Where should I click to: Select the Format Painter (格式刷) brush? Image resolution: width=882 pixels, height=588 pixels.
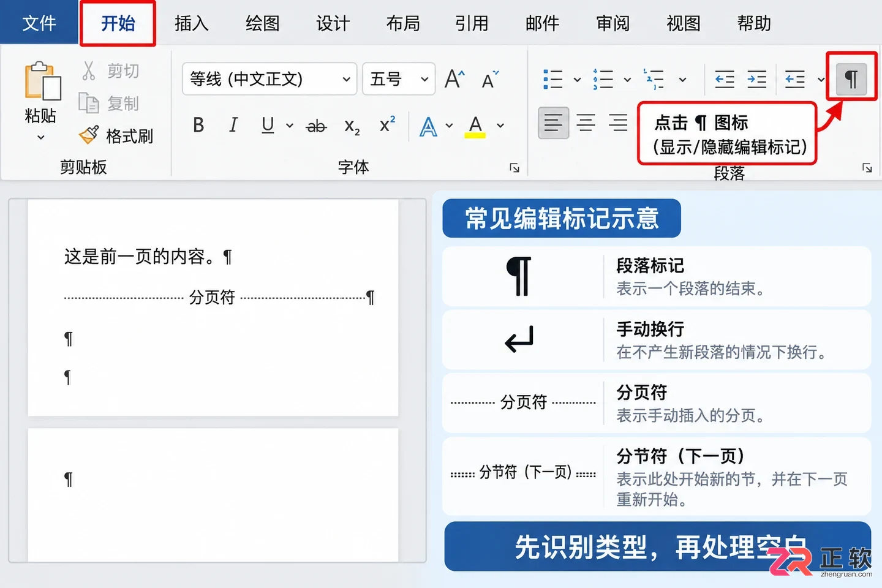[89, 135]
